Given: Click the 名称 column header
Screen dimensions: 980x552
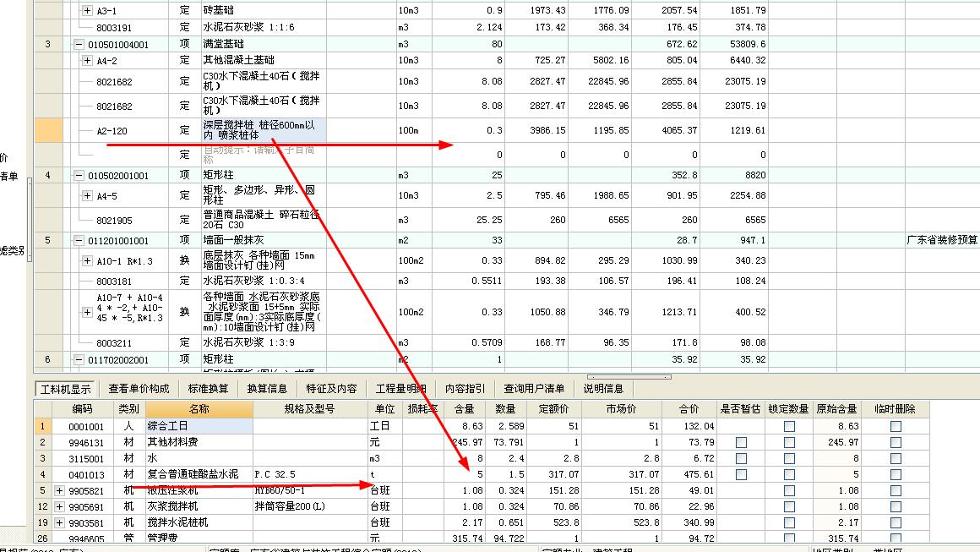Looking at the screenshot, I should 199,409.
